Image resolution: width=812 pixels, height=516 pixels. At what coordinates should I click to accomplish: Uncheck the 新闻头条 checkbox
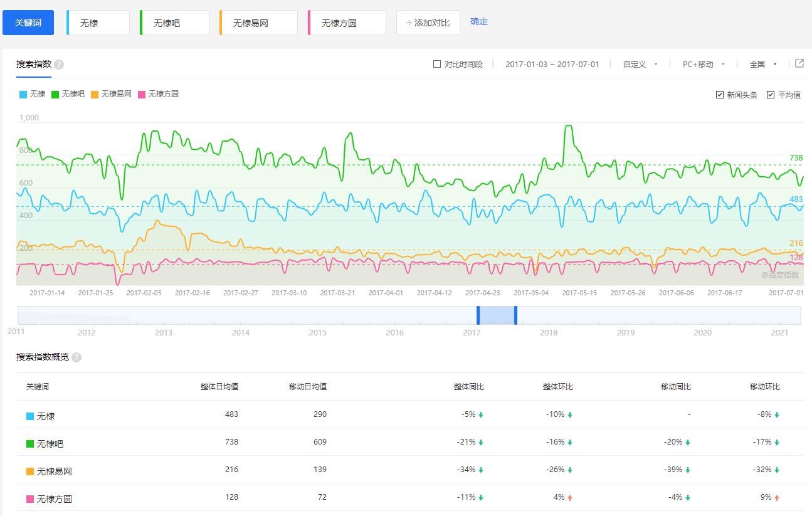click(x=720, y=95)
